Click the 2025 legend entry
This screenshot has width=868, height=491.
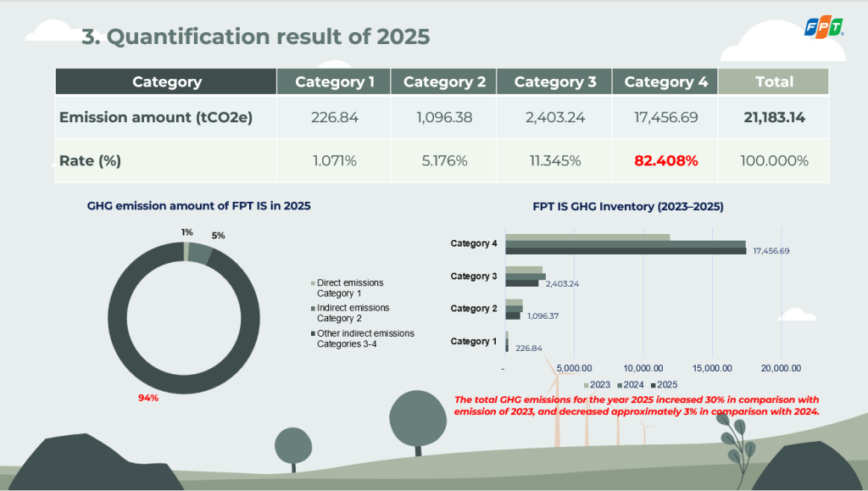point(665,385)
